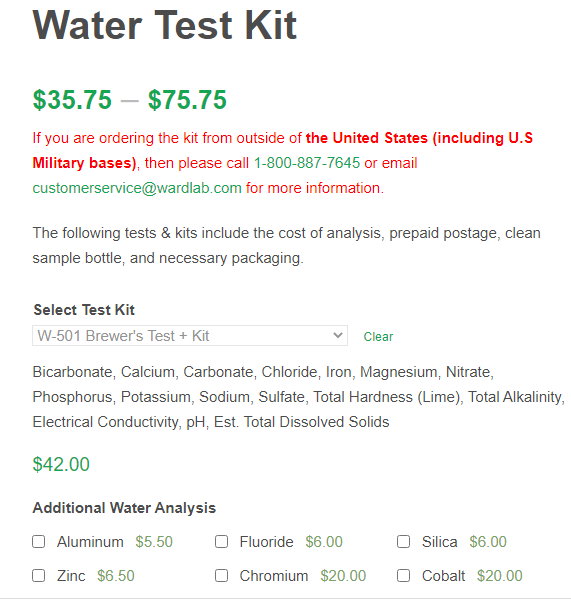Click the $42.00 kit price
This screenshot has height=606, width=571.
(x=61, y=464)
